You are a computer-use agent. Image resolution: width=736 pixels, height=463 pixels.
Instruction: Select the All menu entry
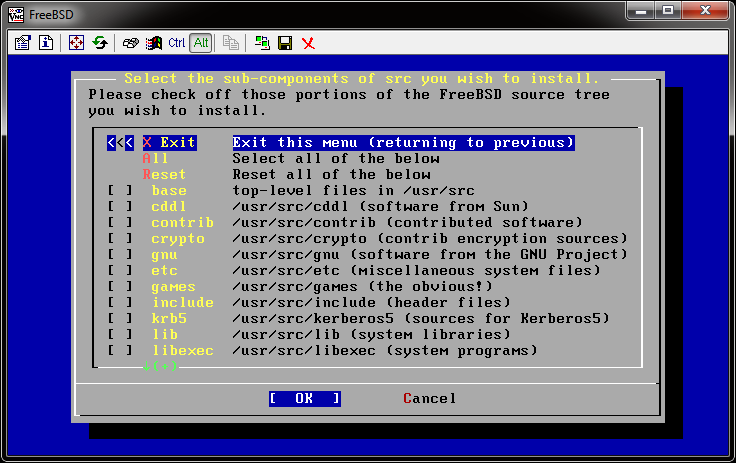click(155, 158)
